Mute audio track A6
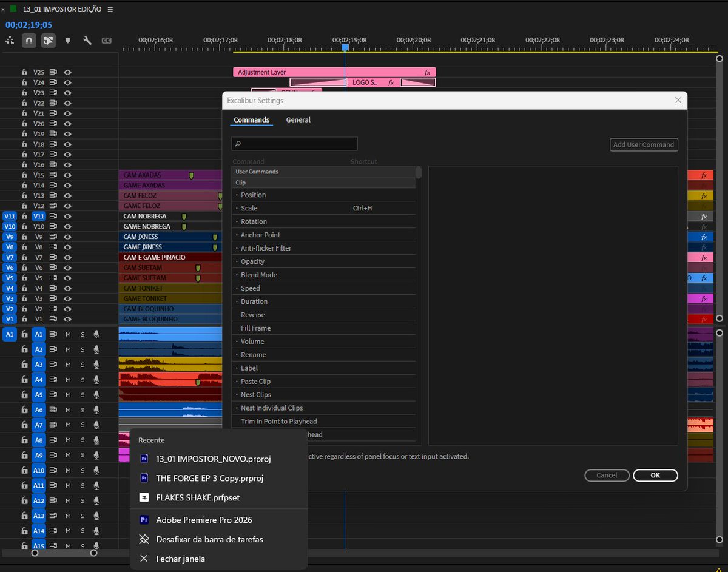This screenshot has height=572, width=728. click(x=68, y=410)
